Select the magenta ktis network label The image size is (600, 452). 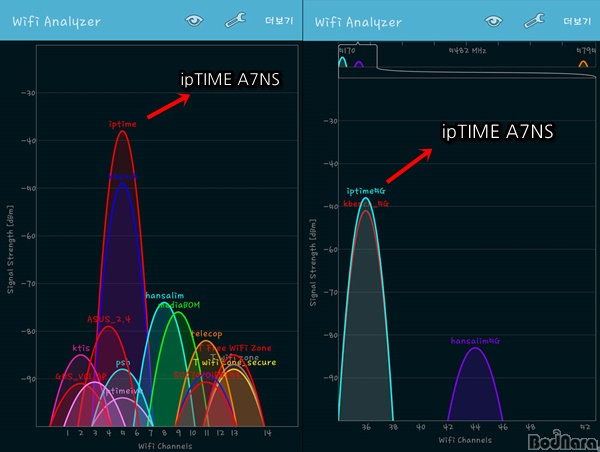click(81, 348)
